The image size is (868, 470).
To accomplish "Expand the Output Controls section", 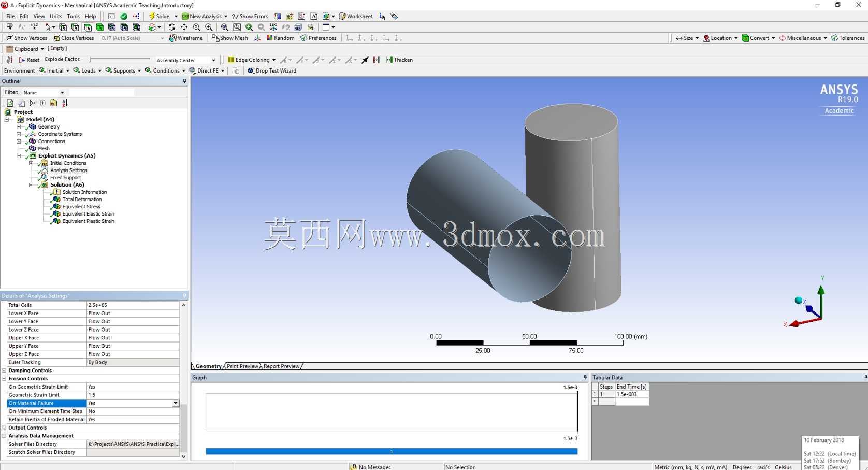I will pyautogui.click(x=4, y=428).
